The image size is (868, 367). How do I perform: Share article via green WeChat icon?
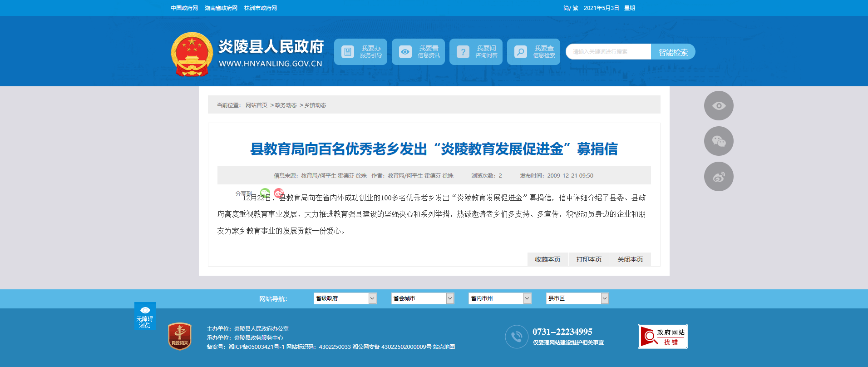click(x=265, y=193)
